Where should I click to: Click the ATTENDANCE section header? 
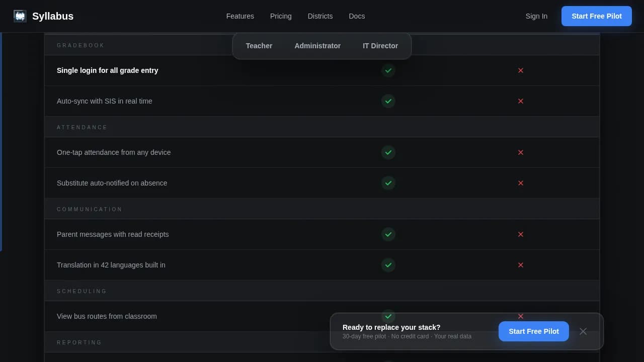coord(82,127)
